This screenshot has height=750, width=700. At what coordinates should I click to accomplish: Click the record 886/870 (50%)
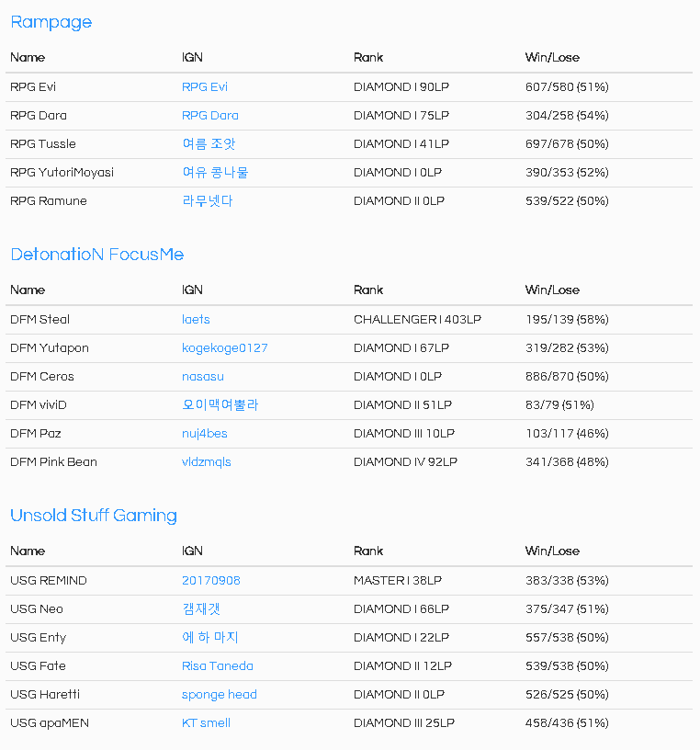[567, 377]
